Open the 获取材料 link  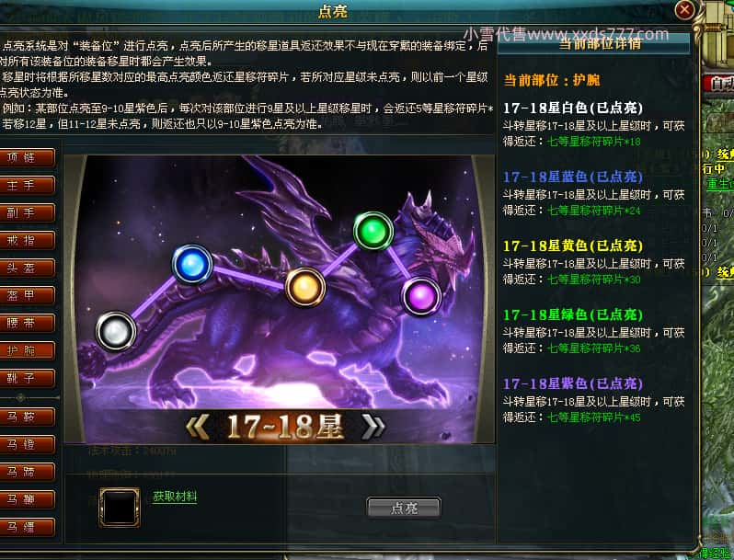pyautogui.click(x=175, y=497)
